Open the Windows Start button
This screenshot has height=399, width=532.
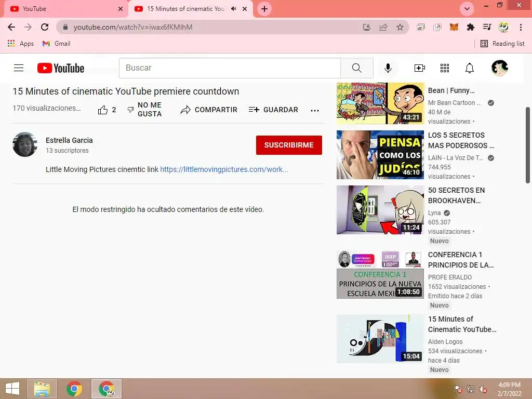[x=12, y=389]
